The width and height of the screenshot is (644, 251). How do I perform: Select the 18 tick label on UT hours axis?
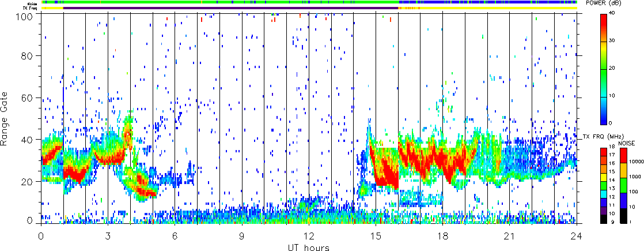tap(443, 235)
